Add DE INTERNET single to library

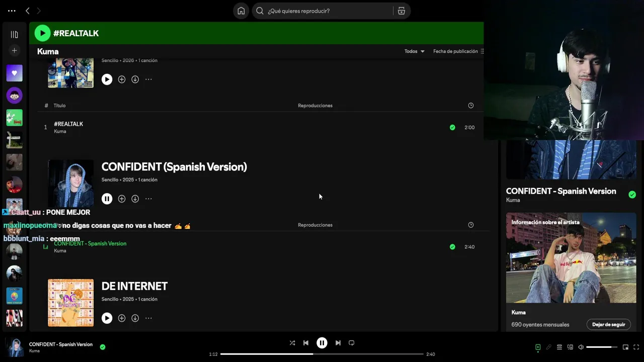tap(122, 318)
